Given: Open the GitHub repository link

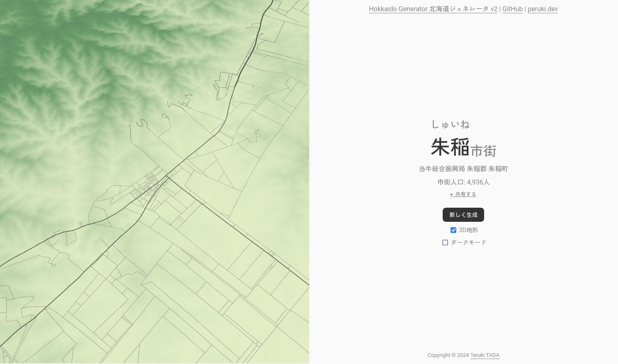Looking at the screenshot, I should (512, 9).
